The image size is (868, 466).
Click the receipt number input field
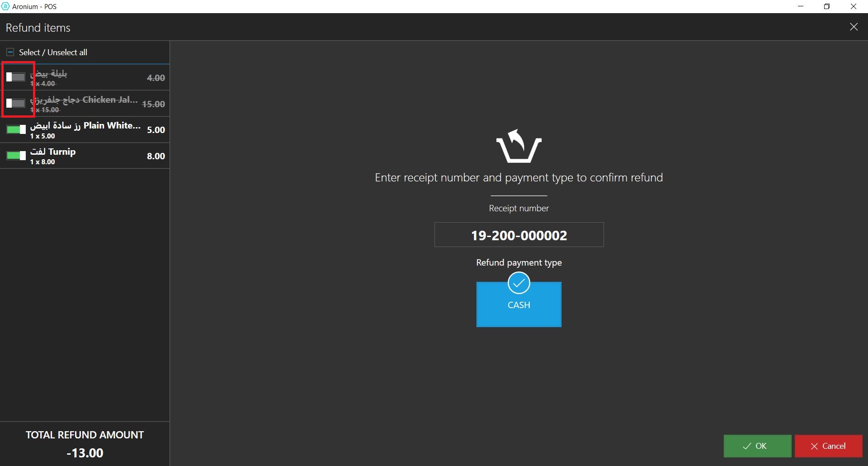519,235
